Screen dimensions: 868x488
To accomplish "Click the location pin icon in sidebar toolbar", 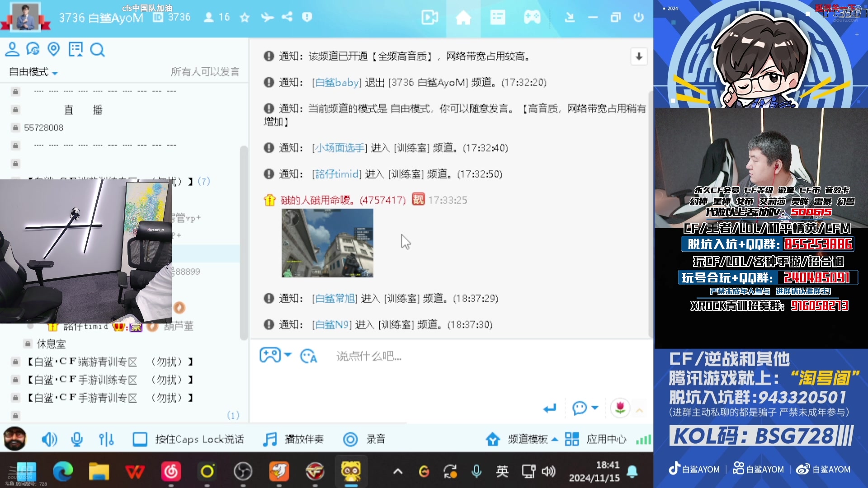I will coord(54,49).
